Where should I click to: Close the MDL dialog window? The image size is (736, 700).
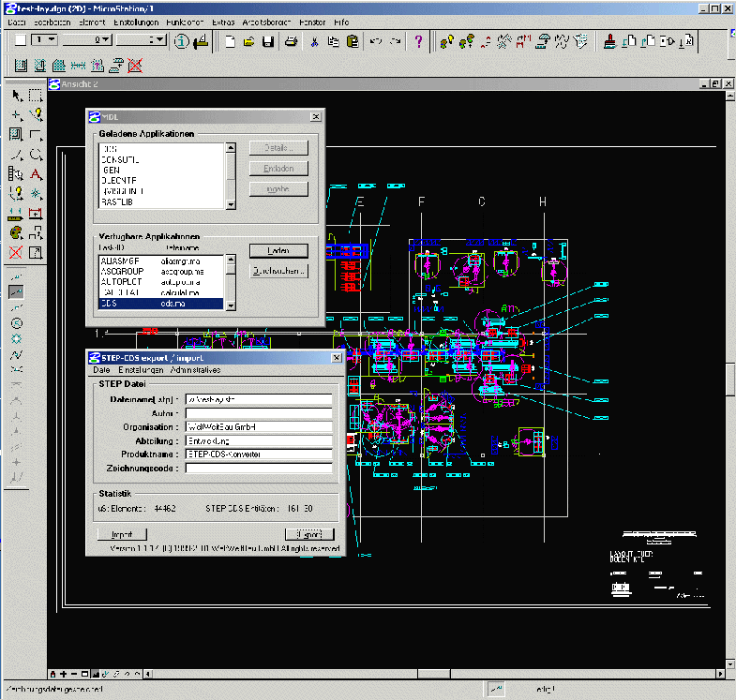(x=316, y=117)
